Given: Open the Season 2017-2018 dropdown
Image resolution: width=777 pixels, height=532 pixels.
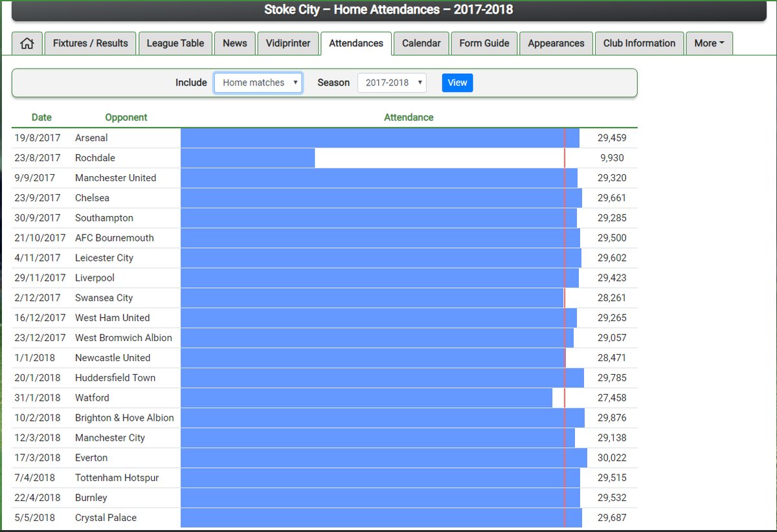Looking at the screenshot, I should click(392, 83).
